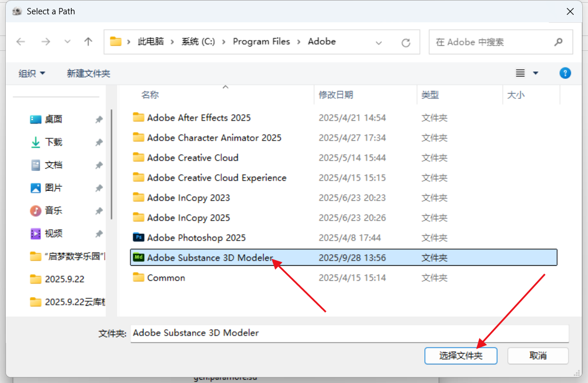Sort files by 修改日期 column
This screenshot has height=383, width=588.
click(x=336, y=95)
